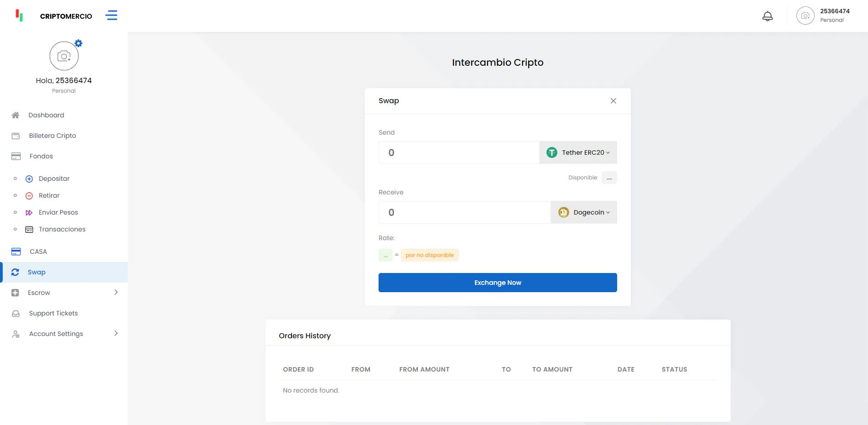This screenshot has height=425, width=868.
Task: Click the sidebar camera avatar placeholder
Action: (64, 56)
